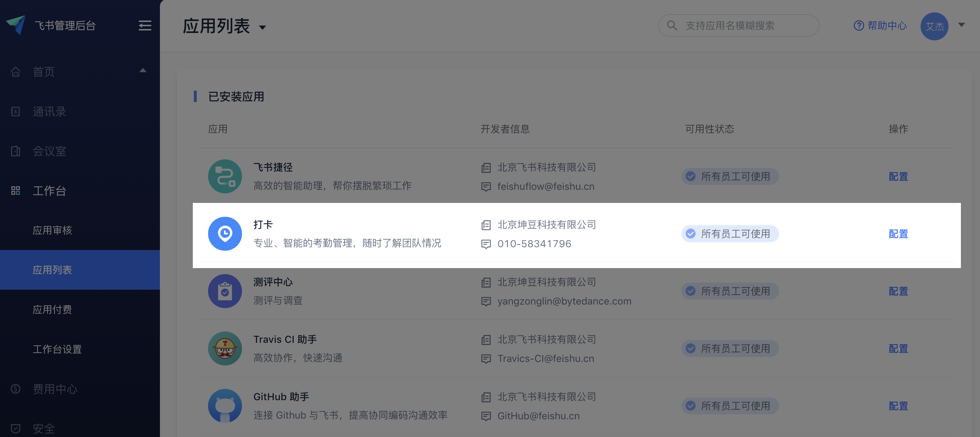
Task: Click the Travis CI 助手 app name
Action: (x=285, y=340)
